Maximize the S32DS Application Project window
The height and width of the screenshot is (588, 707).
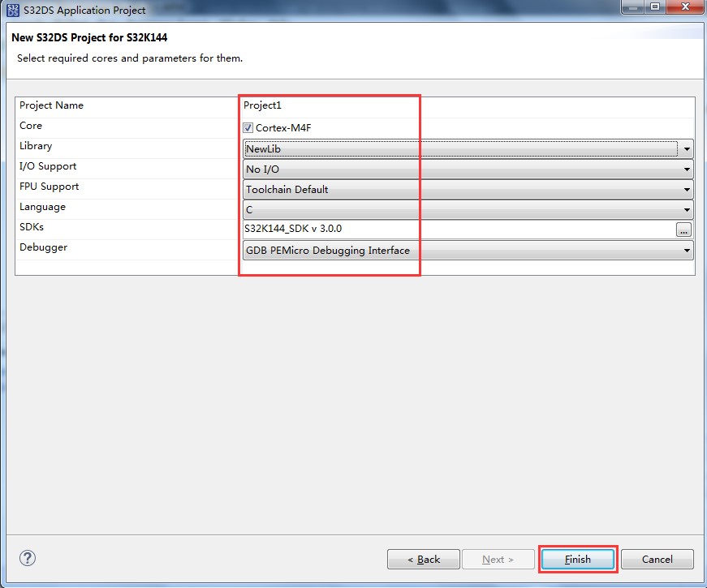click(655, 7)
